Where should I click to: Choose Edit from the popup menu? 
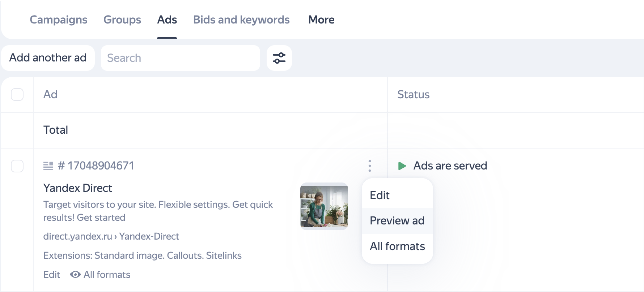(x=380, y=196)
